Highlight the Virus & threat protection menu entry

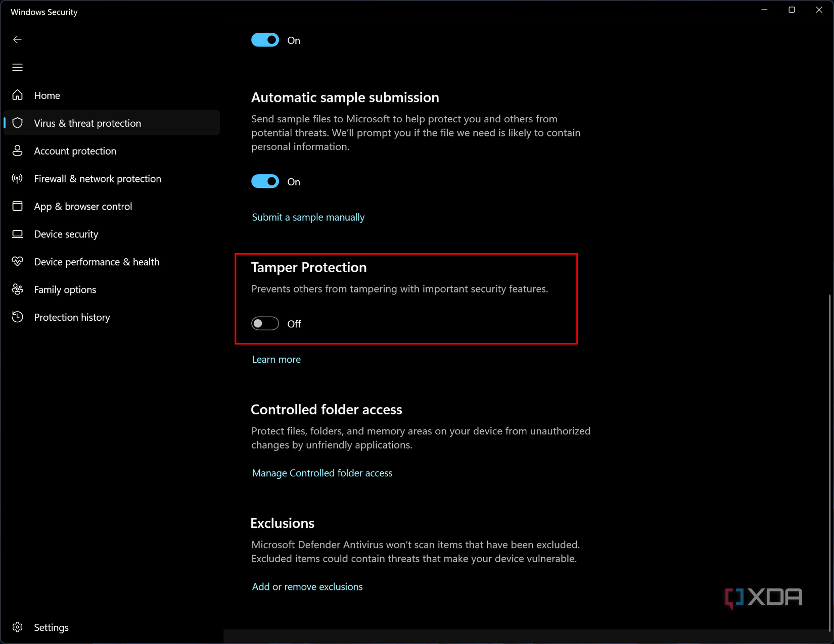[x=87, y=123]
